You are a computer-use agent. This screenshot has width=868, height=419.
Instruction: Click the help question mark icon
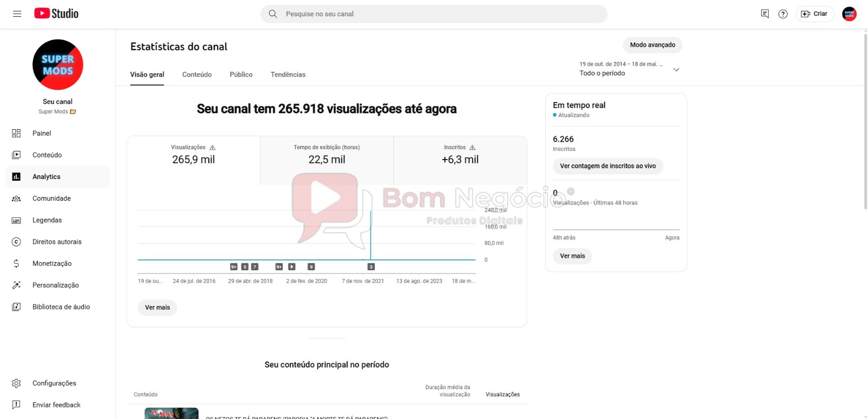783,14
